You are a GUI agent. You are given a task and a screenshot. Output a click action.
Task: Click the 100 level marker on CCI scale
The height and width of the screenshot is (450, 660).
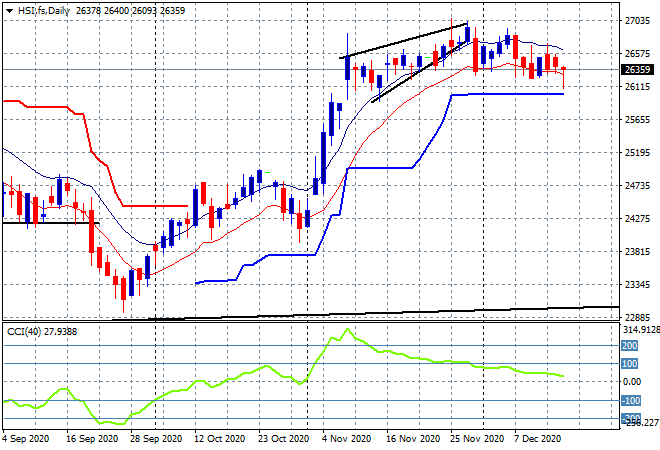pyautogui.click(x=630, y=363)
